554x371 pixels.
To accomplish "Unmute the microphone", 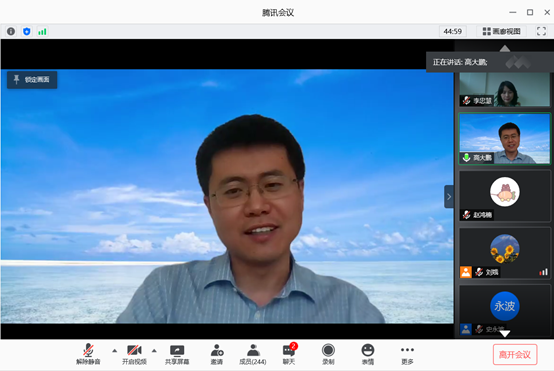I will click(88, 354).
